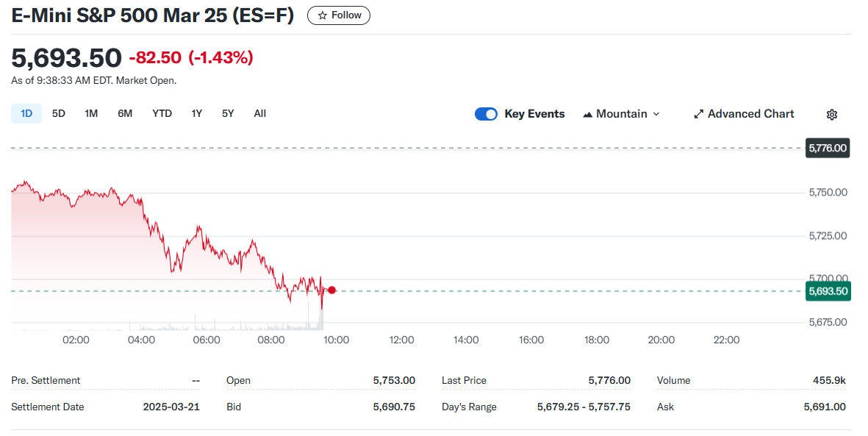Show the 5Y chart range
The image size is (868, 436).
coord(228,113)
